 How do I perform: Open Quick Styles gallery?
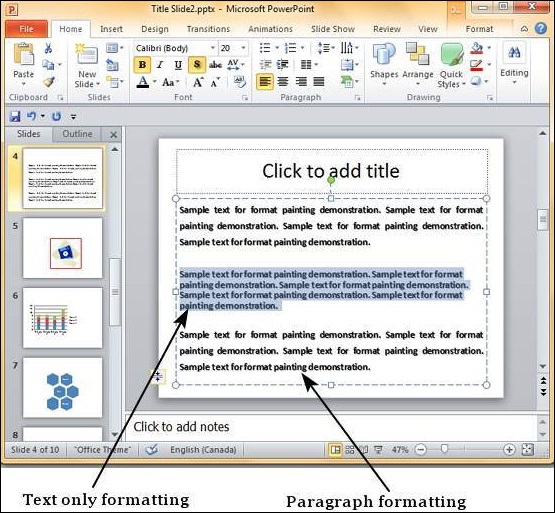click(x=452, y=55)
